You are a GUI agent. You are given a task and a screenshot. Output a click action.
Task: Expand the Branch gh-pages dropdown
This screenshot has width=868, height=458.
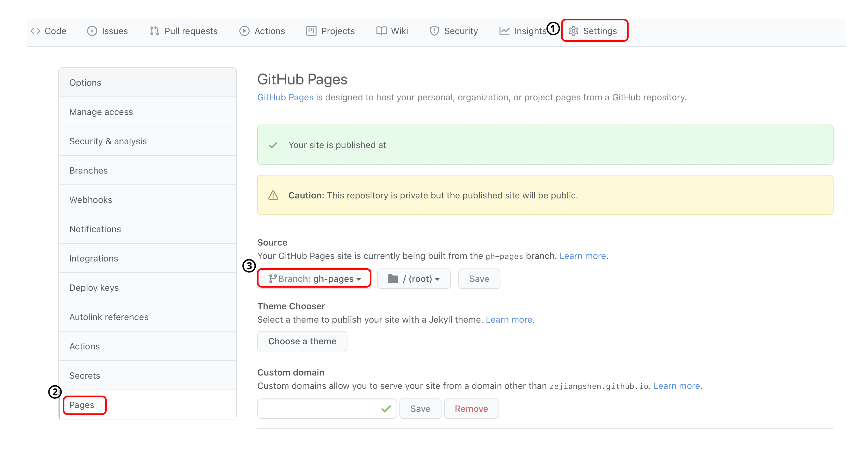(314, 278)
